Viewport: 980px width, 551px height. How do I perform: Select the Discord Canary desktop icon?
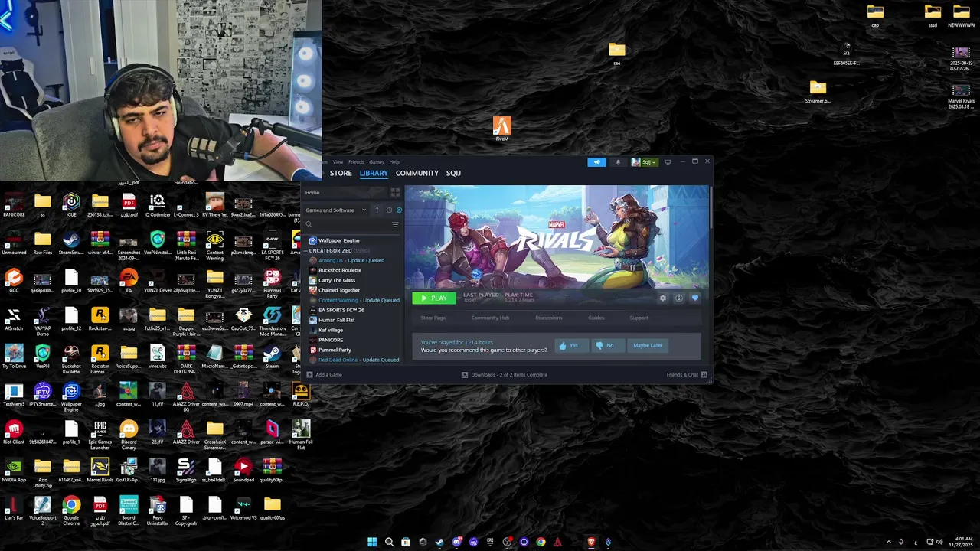pyautogui.click(x=129, y=434)
